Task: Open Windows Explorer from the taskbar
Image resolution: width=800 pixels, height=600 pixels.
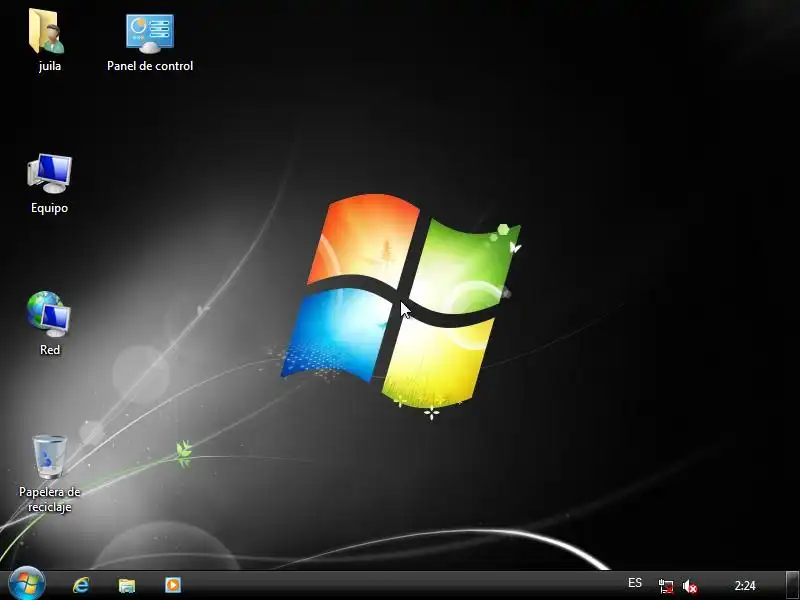Action: pyautogui.click(x=127, y=585)
